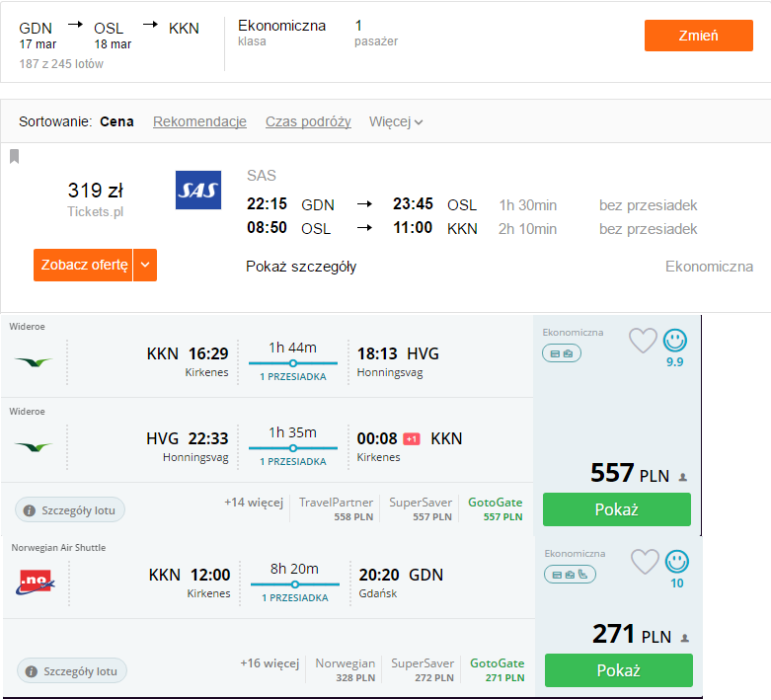Viewport: 771px width, 700px height.
Task: Select GotoGate 271 PLN price
Action: [x=498, y=670]
